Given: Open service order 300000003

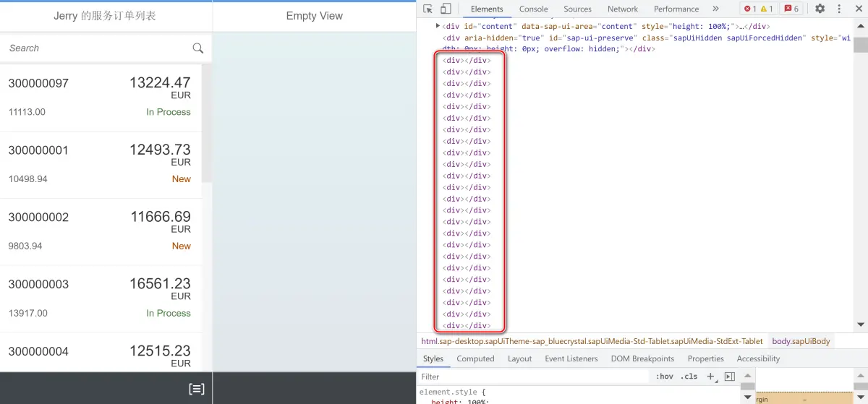Looking at the screenshot, I should pyautogui.click(x=100, y=299).
